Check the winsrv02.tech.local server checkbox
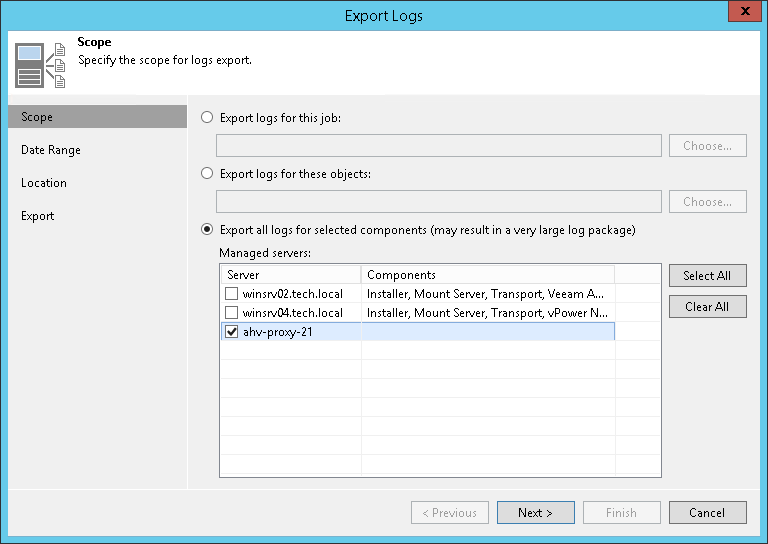 231,294
